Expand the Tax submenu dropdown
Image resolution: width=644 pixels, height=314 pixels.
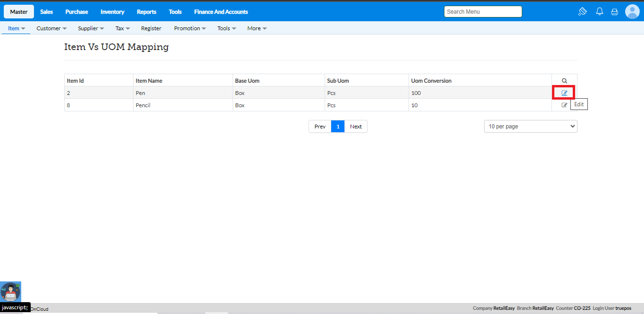tap(123, 28)
